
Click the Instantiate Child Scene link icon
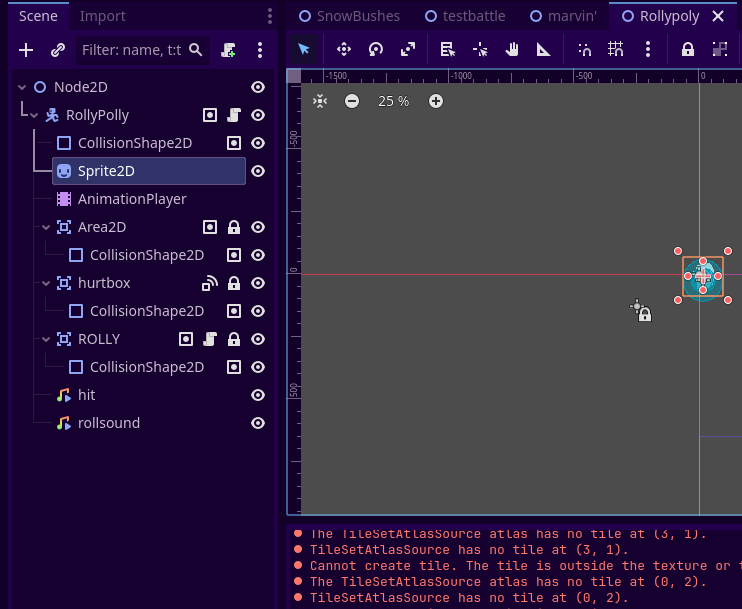click(58, 49)
